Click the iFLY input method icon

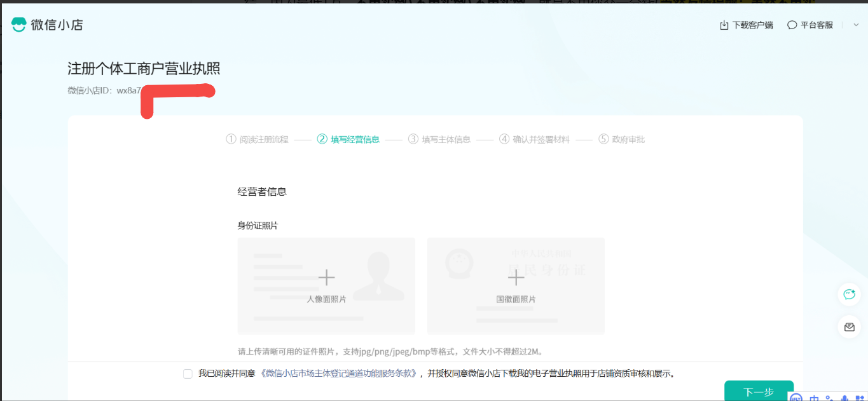(x=796, y=398)
